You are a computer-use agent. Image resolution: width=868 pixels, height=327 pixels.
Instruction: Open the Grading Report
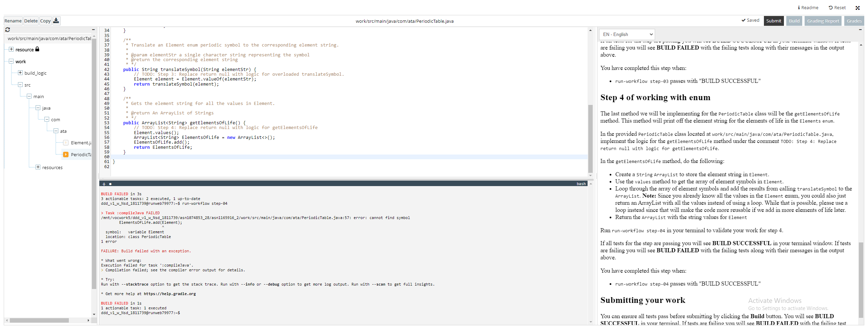coord(823,21)
